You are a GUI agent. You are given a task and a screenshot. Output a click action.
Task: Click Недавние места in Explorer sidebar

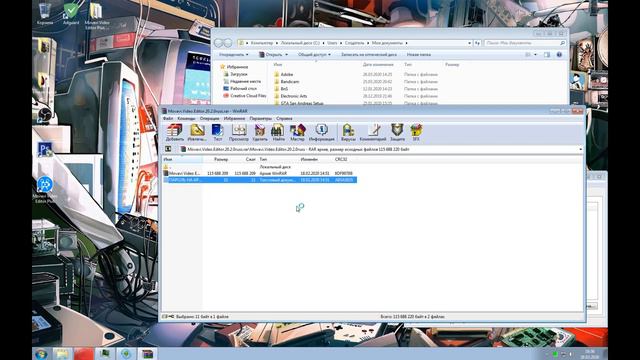(x=245, y=81)
